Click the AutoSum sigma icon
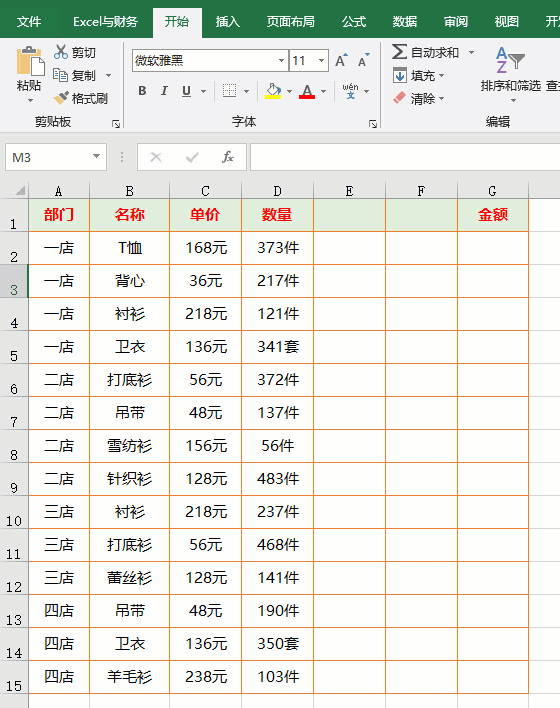Screen dimensions: 560x708 click(399, 52)
